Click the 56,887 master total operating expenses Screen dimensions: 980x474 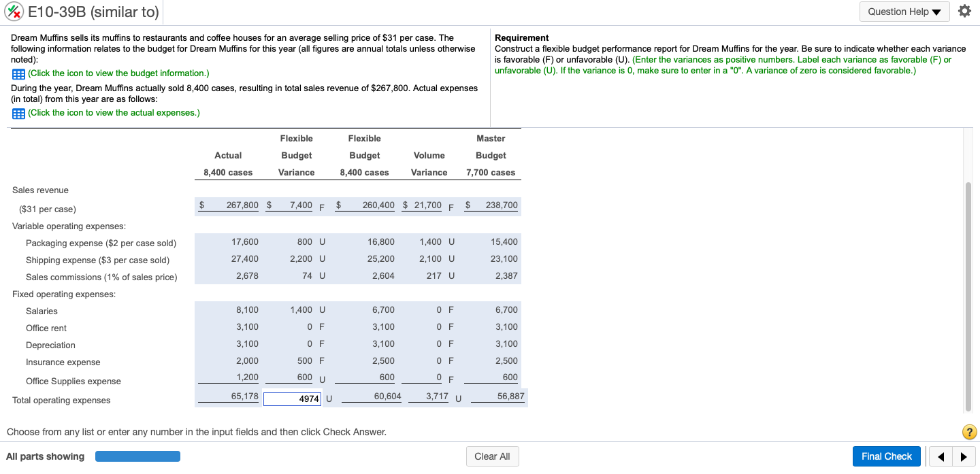pyautogui.click(x=511, y=396)
